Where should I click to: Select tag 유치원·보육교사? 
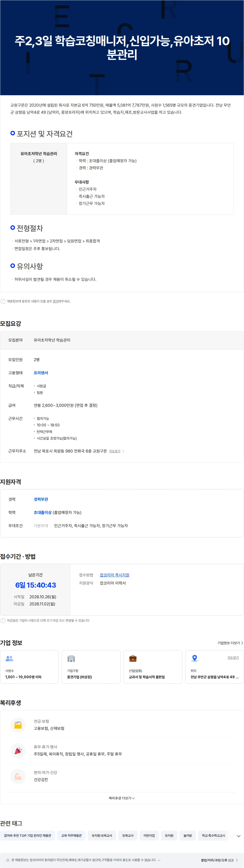point(102,835)
